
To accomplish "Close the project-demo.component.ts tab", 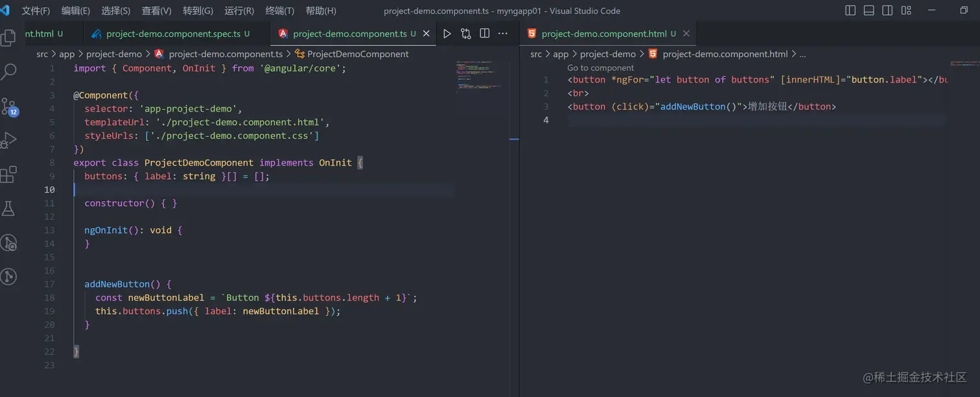I will click(x=426, y=34).
